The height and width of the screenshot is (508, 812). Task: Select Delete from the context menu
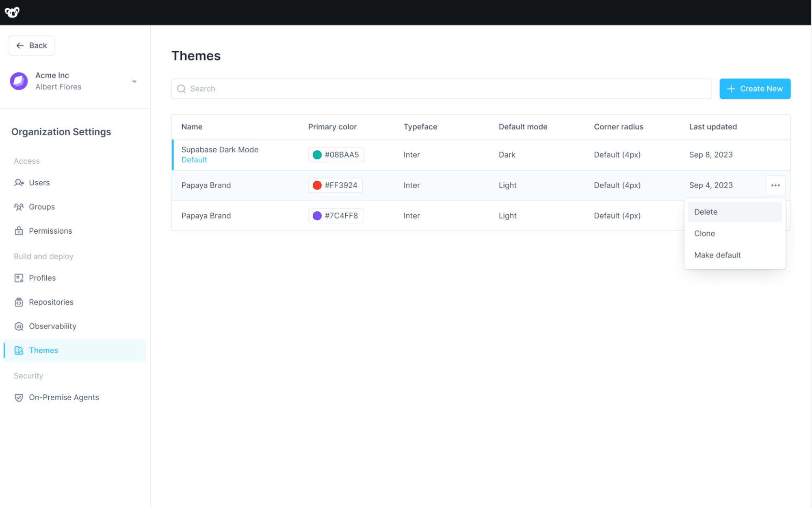[706, 211]
